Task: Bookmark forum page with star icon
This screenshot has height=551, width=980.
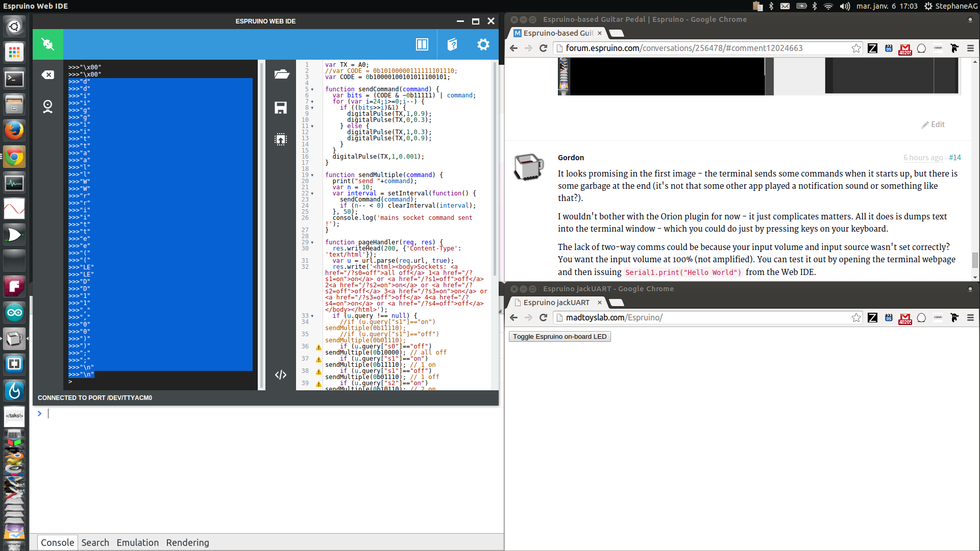Action: click(x=856, y=48)
